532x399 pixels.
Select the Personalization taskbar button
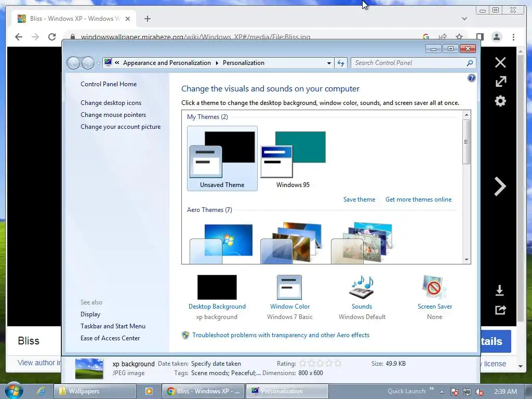click(287, 391)
